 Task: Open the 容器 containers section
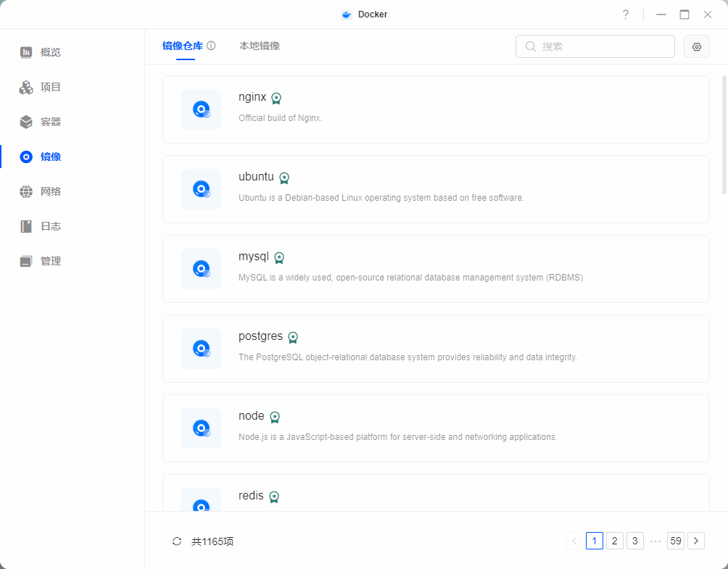coord(50,122)
